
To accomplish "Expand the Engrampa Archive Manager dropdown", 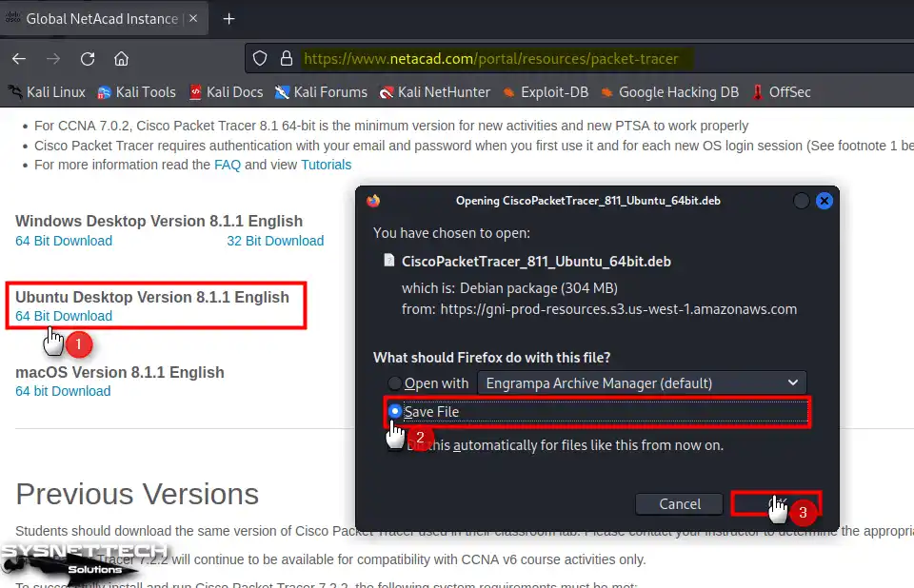I will (642, 382).
